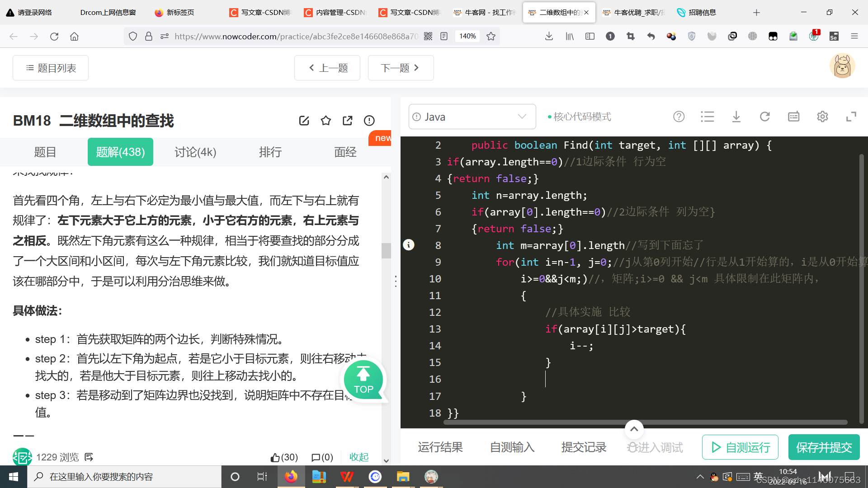Open the editor settings gear icon
The width and height of the screenshot is (868, 488).
pos(822,117)
